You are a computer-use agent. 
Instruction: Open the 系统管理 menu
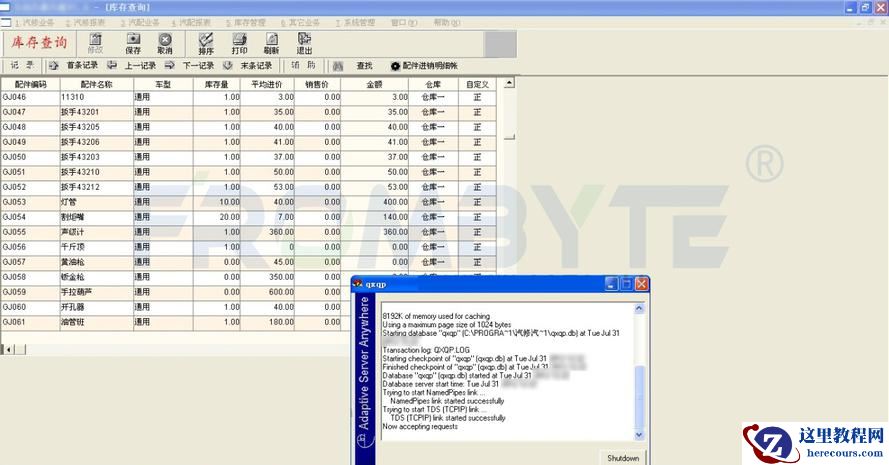pos(355,23)
